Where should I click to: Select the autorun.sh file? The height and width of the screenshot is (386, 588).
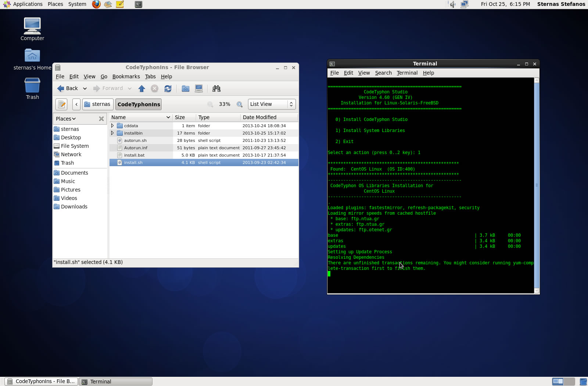pyautogui.click(x=204, y=140)
